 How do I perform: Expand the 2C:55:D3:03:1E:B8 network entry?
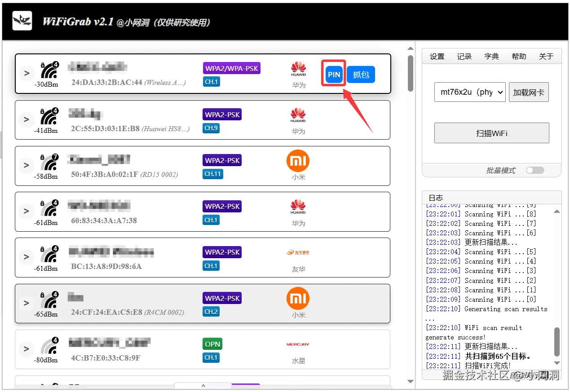[27, 119]
